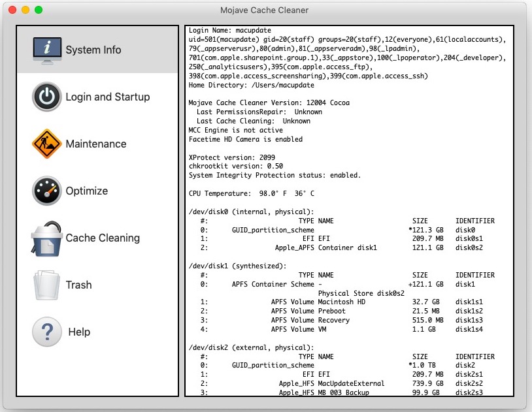Click the 'Apple_HFS MacUpdateExternal' row
The width and height of the screenshot is (532, 412).
click(x=341, y=383)
